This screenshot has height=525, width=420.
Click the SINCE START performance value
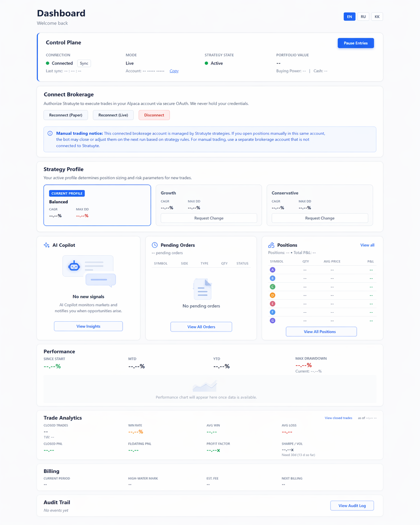[52, 367]
